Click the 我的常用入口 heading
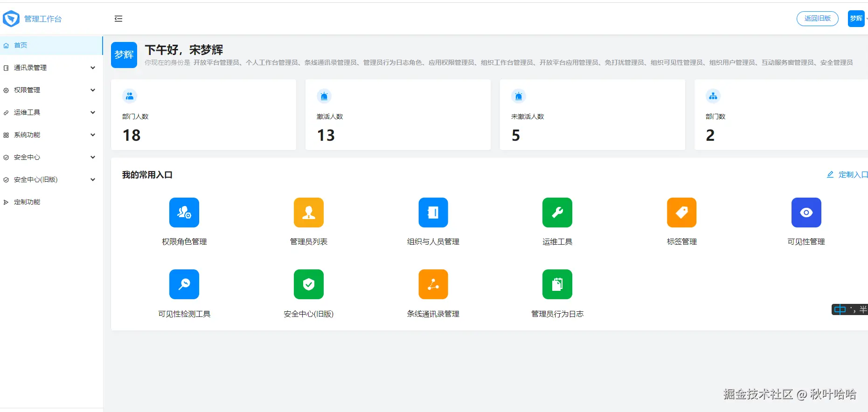 pyautogui.click(x=147, y=175)
